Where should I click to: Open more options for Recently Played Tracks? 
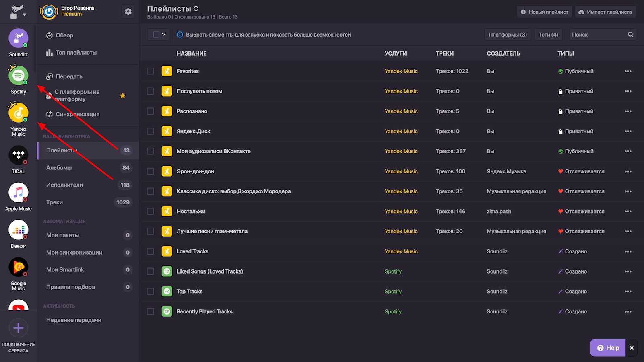[x=628, y=312]
